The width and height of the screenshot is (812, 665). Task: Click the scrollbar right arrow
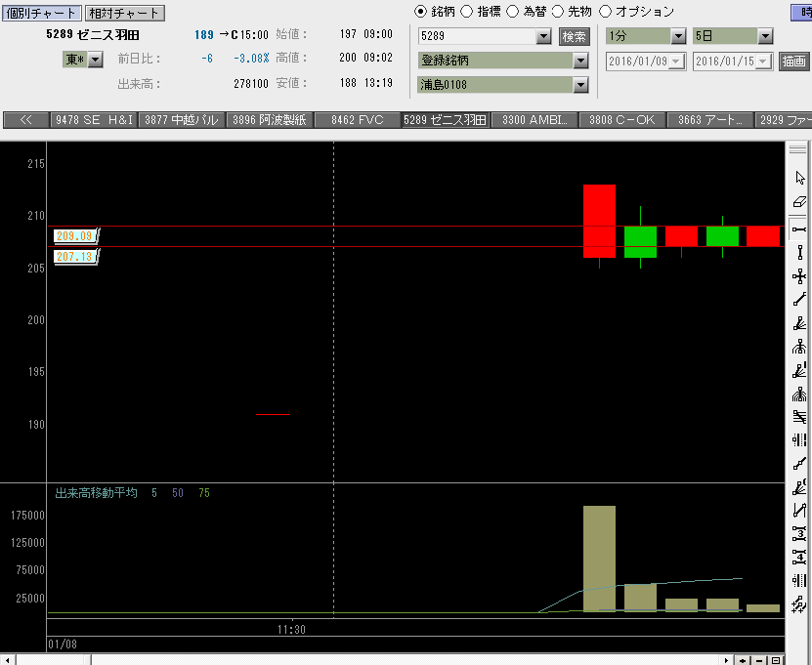pyautogui.click(x=727, y=660)
